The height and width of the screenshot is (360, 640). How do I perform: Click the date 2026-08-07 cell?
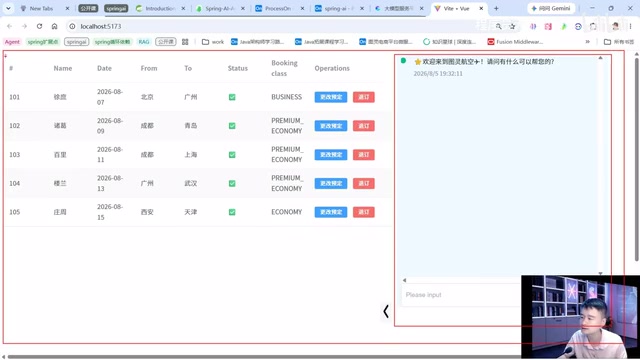tap(110, 97)
